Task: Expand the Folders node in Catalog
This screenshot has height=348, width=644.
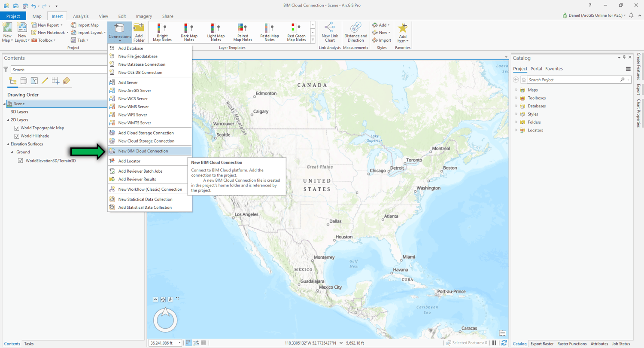Action: click(516, 122)
